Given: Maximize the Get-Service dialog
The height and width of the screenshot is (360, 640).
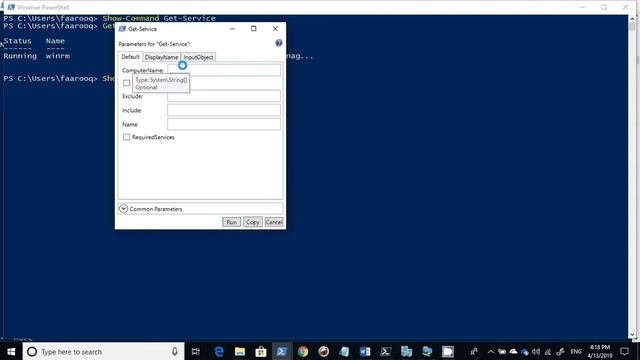Looking at the screenshot, I should point(253,29).
